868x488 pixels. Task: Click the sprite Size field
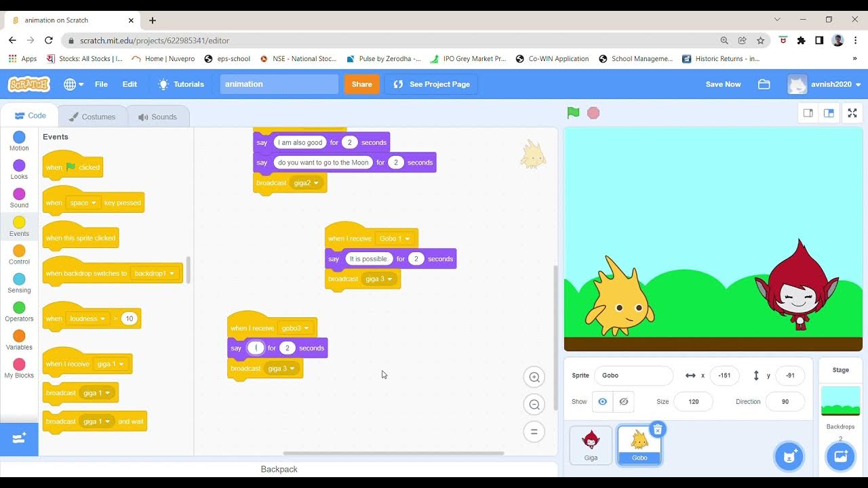pos(693,401)
